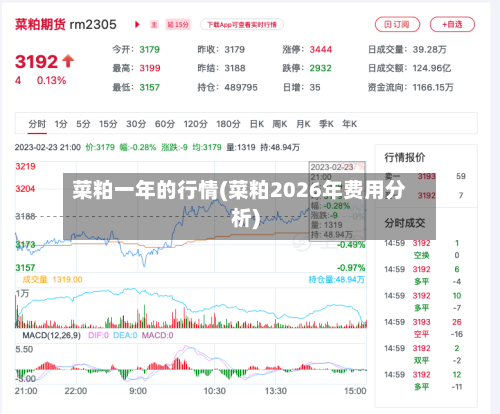Click the 成交量 1319.00 indicator label
This screenshot has width=500, height=414.
52,279
